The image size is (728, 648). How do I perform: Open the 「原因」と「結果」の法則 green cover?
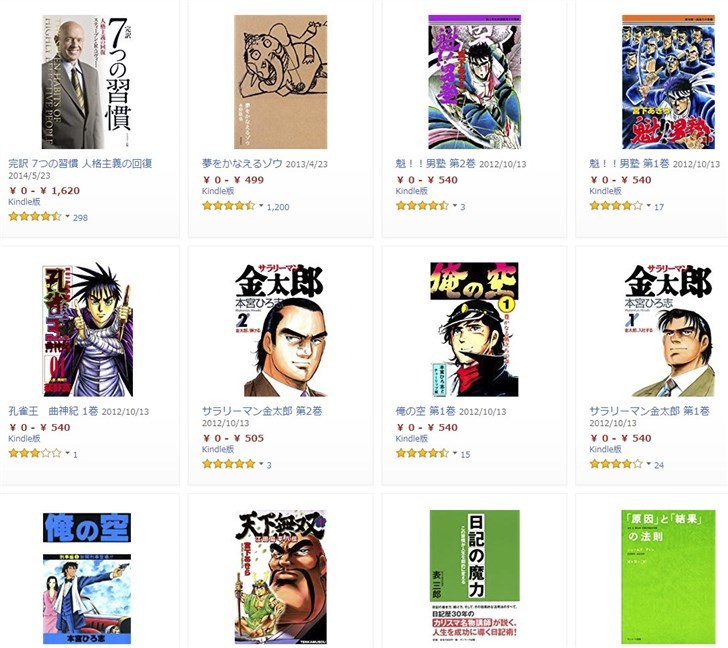[x=669, y=577]
